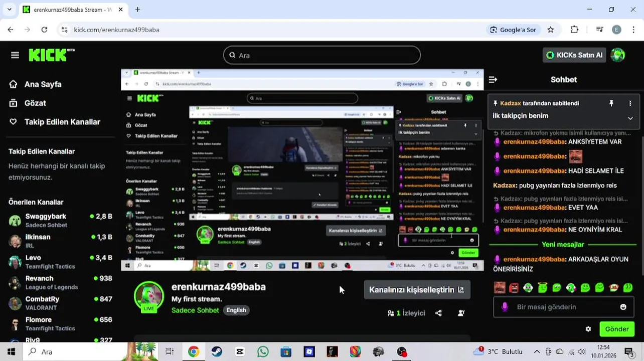Screen dimensions: 644x361
Task: Click the user icon right of share
Action: (x=461, y=313)
